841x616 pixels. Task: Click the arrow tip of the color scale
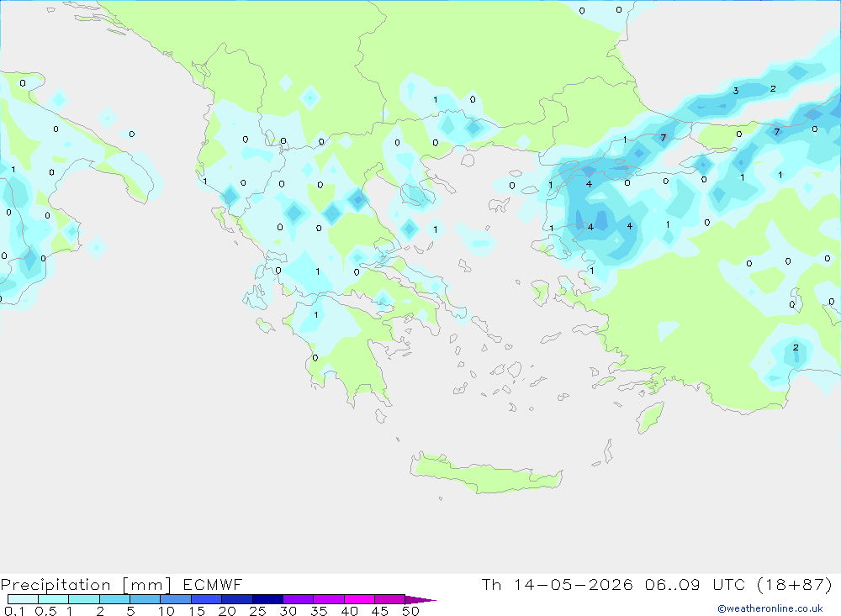click(421, 600)
